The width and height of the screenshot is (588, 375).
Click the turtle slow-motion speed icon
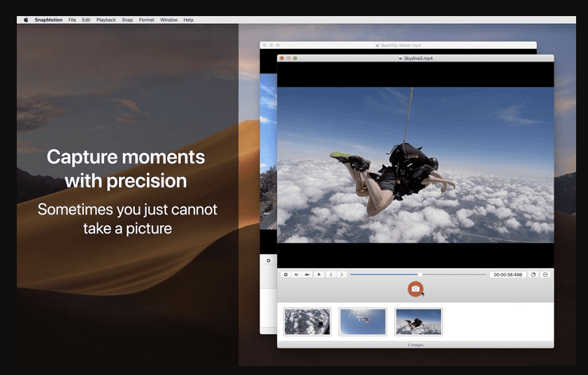point(307,275)
